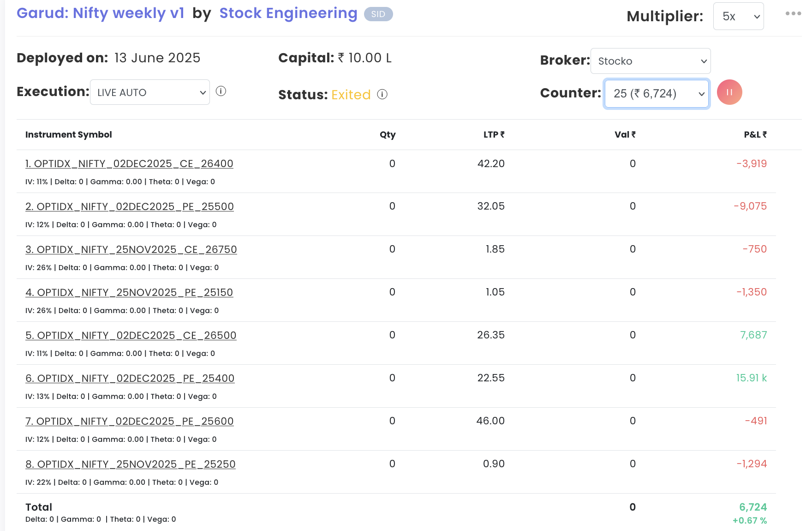812x531 pixels.
Task: Click the P&L column header
Action: [x=755, y=135]
